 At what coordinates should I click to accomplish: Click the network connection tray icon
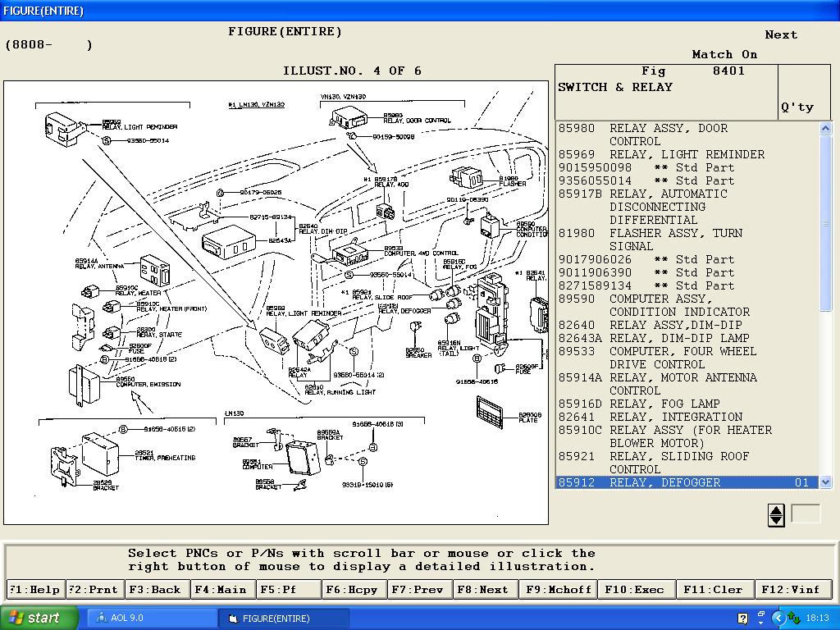(794, 618)
